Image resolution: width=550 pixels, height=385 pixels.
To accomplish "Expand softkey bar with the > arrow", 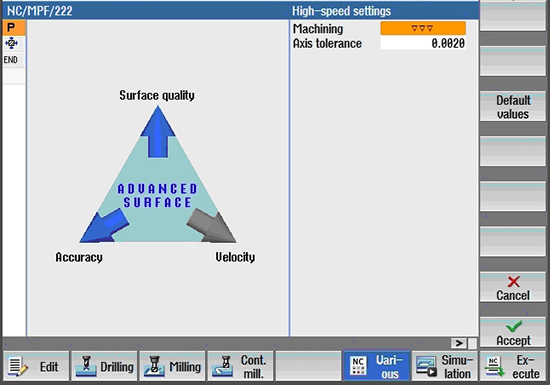I will [x=459, y=343].
